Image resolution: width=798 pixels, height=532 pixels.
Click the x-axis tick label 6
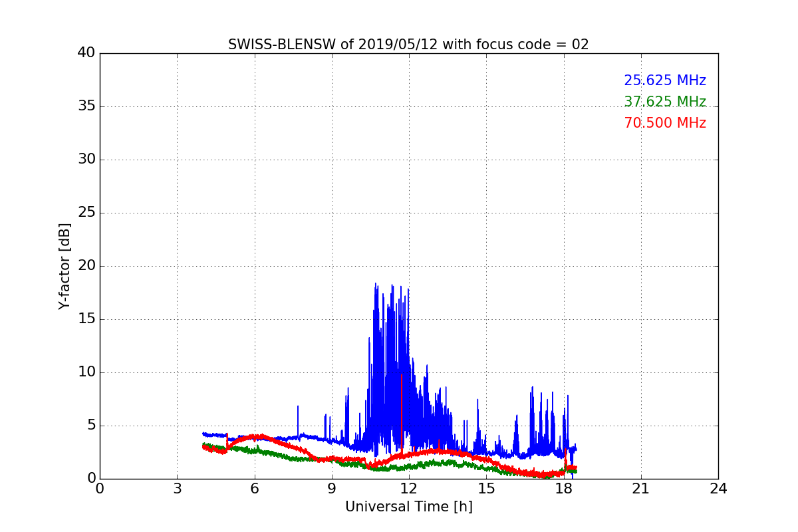click(254, 489)
